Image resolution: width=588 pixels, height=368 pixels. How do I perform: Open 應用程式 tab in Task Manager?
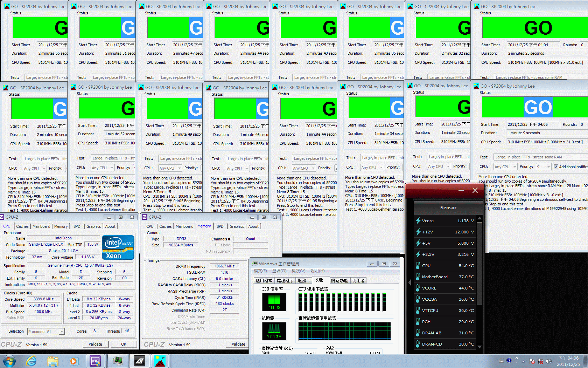coord(264,280)
